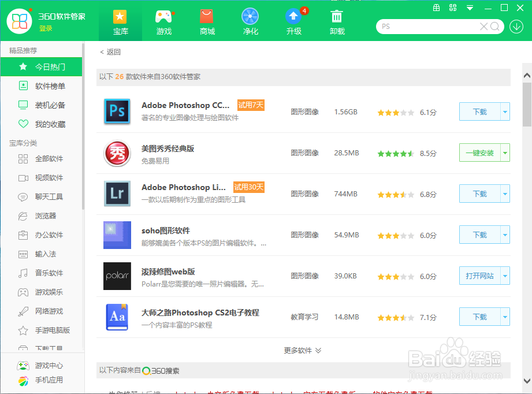Click the 试用30天 badge
Image resolution: width=532 pixels, height=394 pixels.
(249, 187)
